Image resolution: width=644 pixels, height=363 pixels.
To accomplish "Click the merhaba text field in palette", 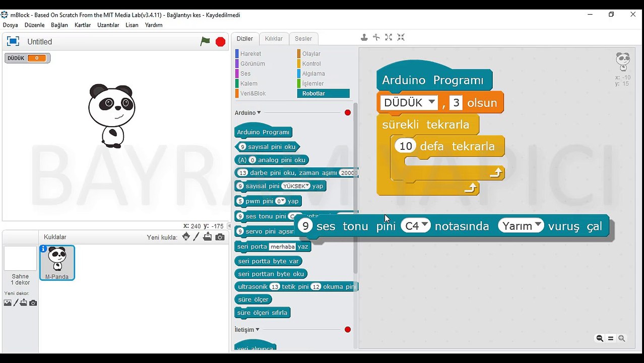I will click(x=282, y=247).
